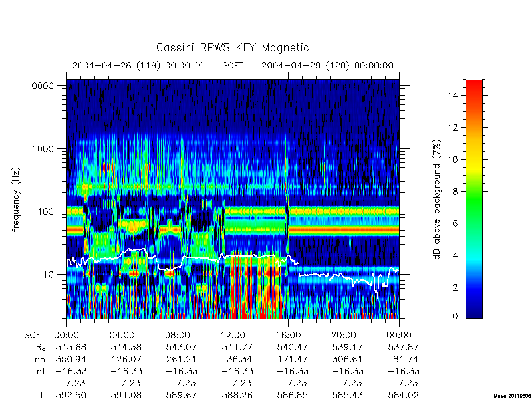
Task: Click the red top of the color bar
Action: [x=474, y=88]
